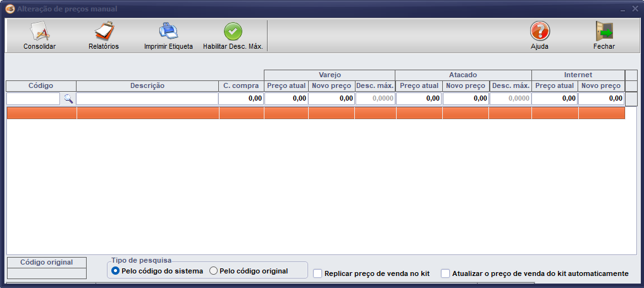Enable Habilitar Desc. Máx. green check icon

pyautogui.click(x=233, y=32)
